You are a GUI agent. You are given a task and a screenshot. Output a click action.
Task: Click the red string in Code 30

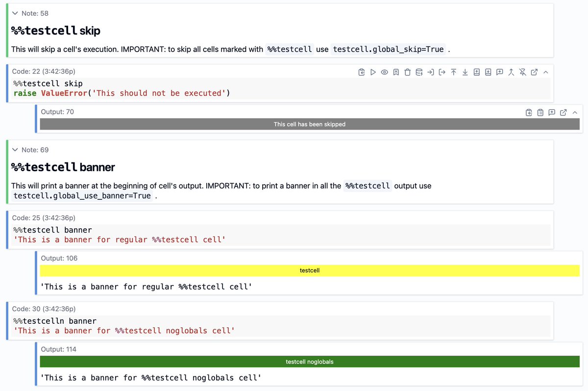coord(124,331)
